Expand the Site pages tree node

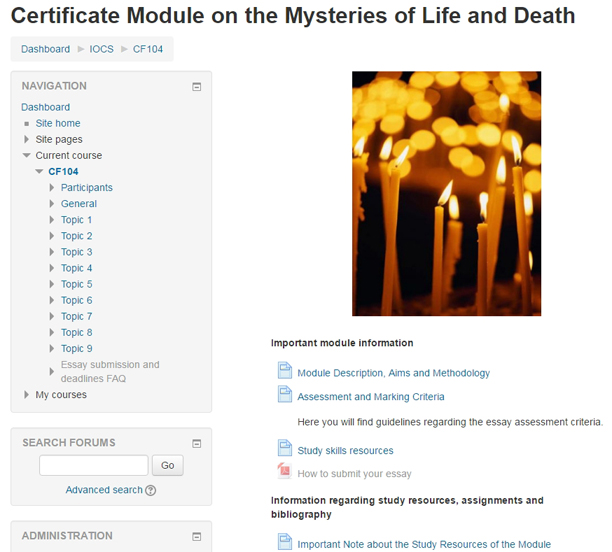[27, 139]
